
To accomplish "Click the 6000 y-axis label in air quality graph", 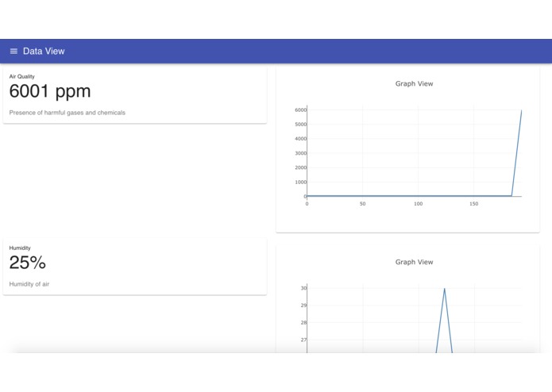I will pyautogui.click(x=301, y=110).
